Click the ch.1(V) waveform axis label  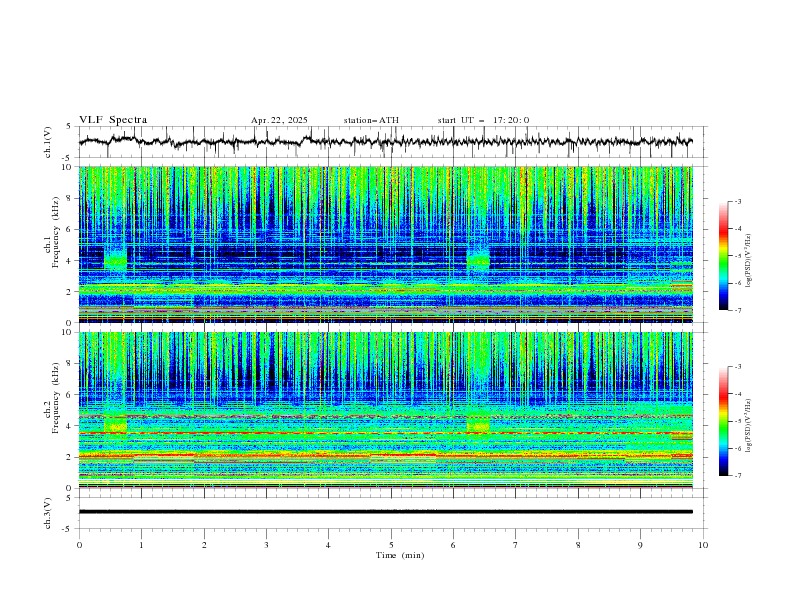pyautogui.click(x=48, y=142)
